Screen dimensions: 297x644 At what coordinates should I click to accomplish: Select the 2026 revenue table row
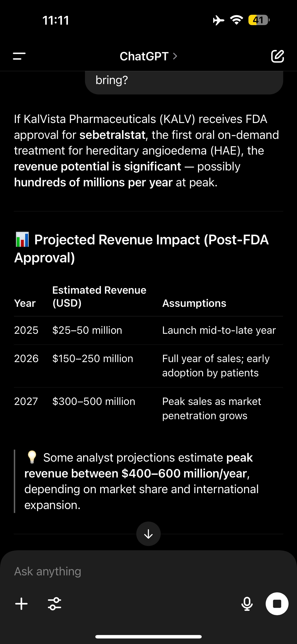pyautogui.click(x=148, y=366)
